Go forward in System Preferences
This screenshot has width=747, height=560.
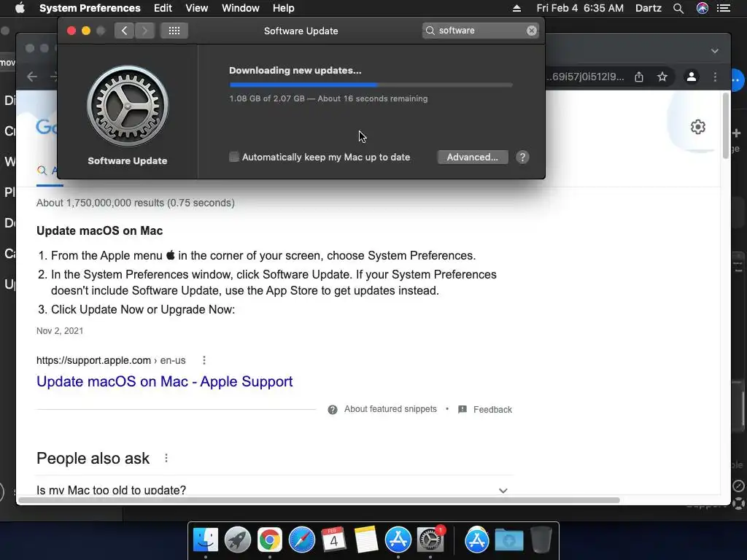click(x=145, y=31)
